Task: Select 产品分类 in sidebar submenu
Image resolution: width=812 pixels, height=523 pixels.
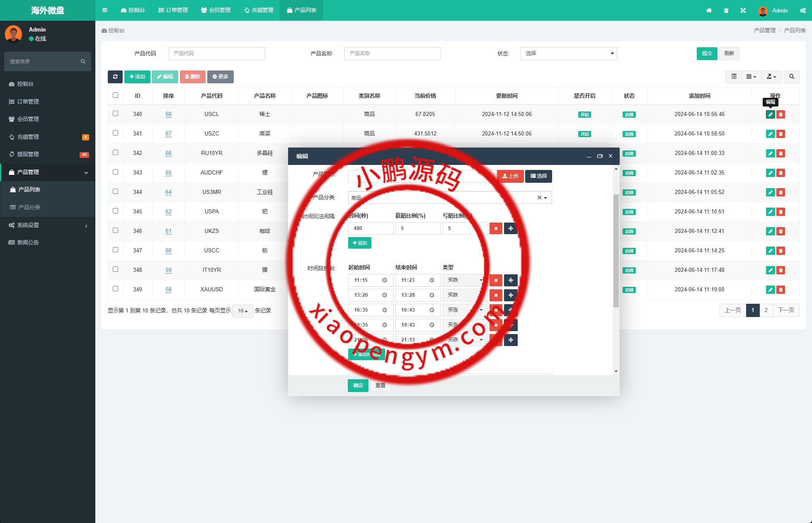Action: click(29, 207)
